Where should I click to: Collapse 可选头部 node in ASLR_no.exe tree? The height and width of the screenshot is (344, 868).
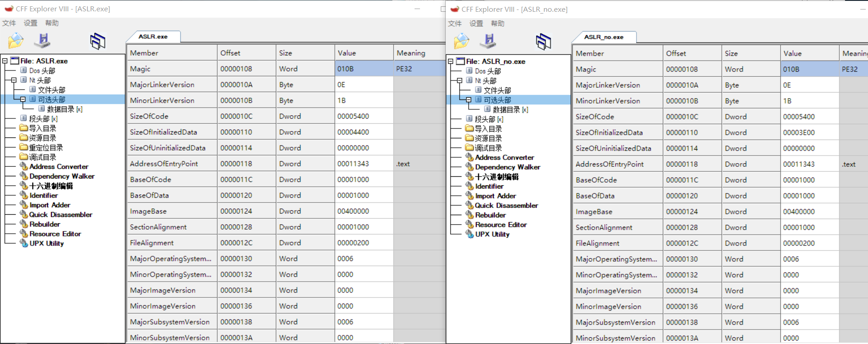click(469, 100)
